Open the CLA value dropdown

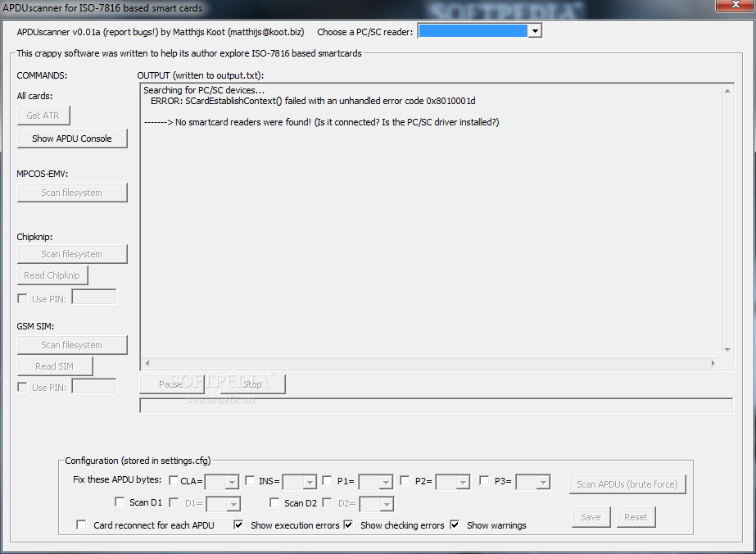click(232, 482)
